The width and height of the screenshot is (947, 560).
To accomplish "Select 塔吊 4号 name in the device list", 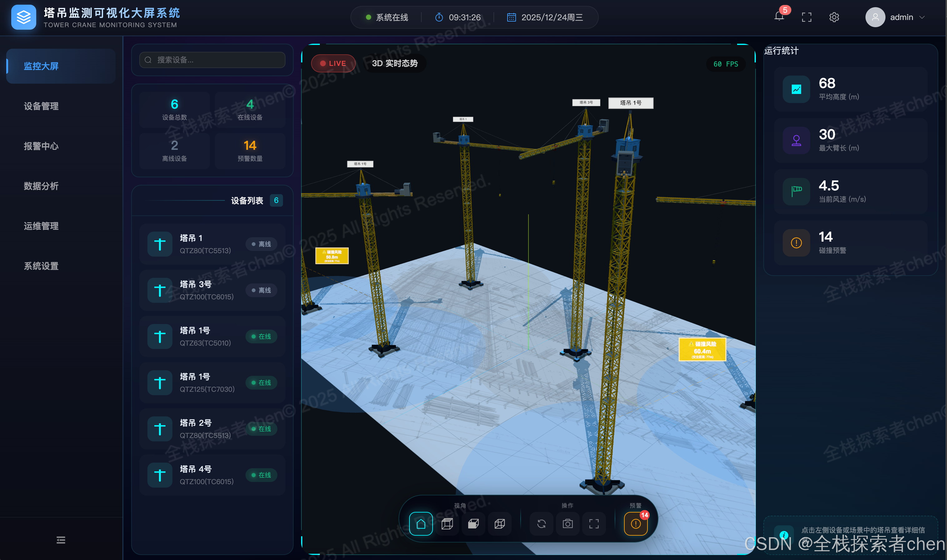I will tap(196, 469).
